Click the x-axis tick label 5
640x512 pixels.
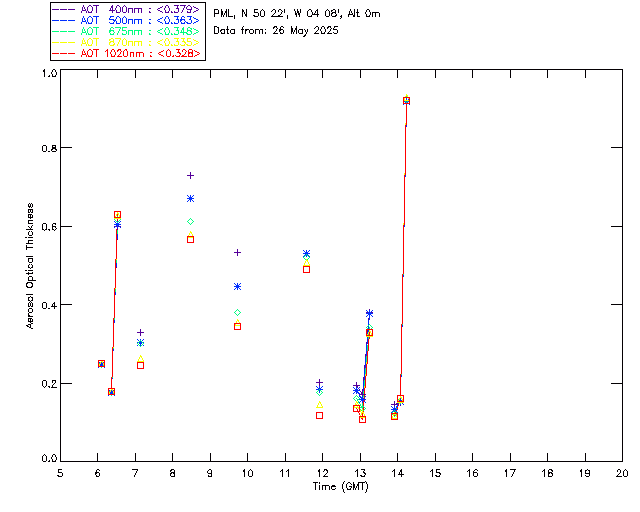[60, 473]
